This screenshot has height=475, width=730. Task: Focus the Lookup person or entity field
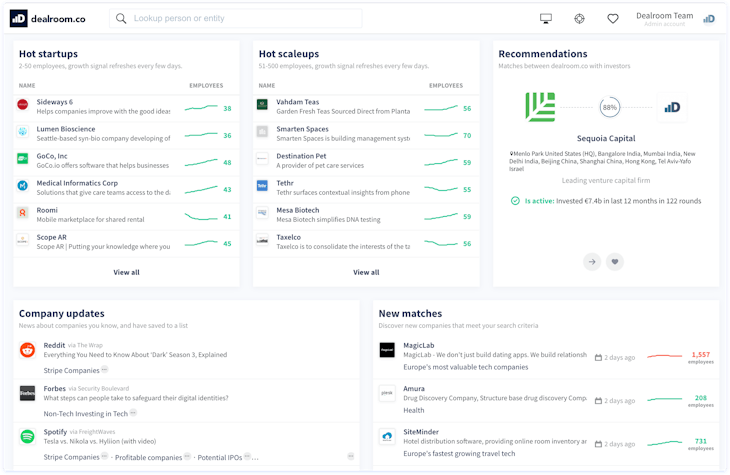[236, 19]
